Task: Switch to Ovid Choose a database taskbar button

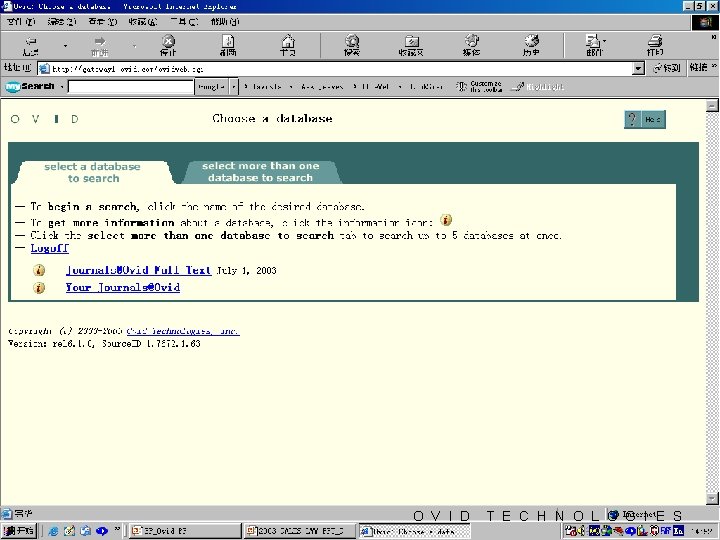Action: coord(415,531)
